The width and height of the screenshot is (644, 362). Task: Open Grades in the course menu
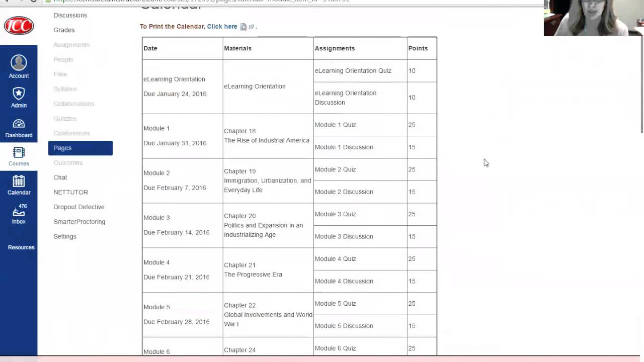pyautogui.click(x=64, y=30)
